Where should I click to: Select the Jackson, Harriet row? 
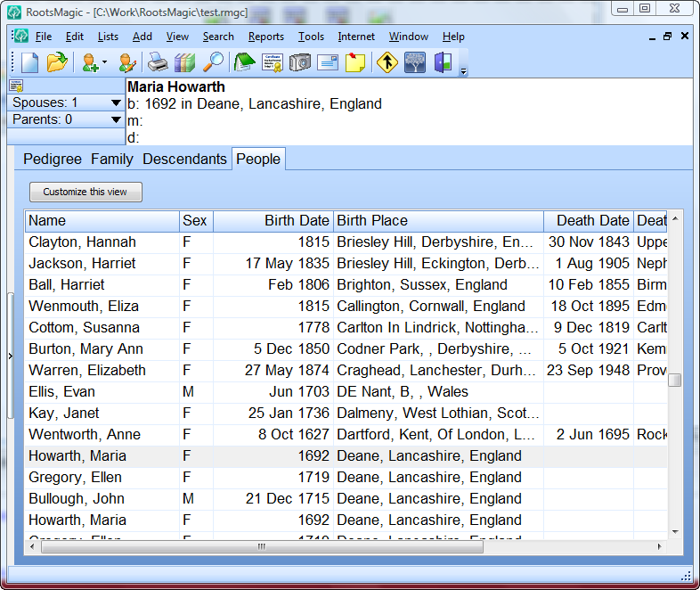[x=346, y=264]
